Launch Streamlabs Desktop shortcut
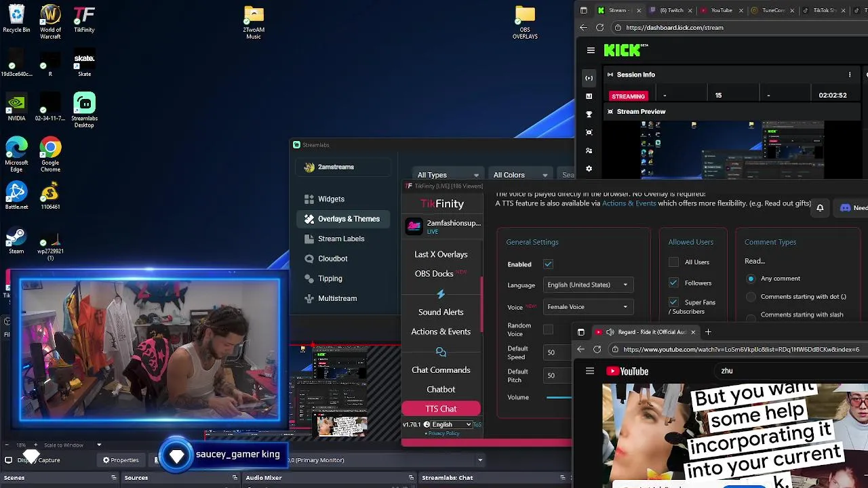 coord(84,110)
